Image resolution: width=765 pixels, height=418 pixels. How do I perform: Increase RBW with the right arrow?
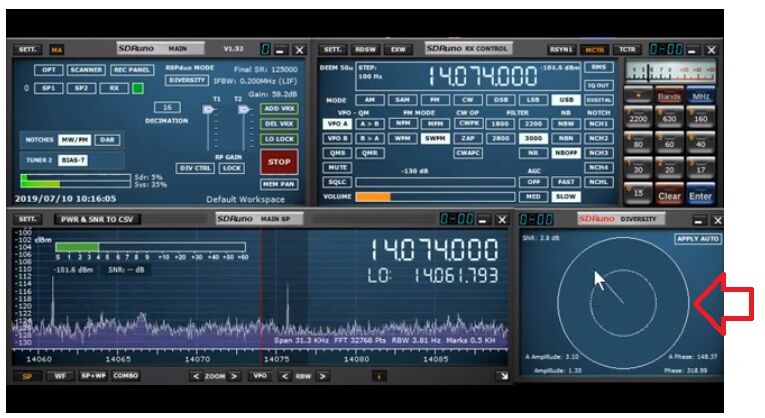(322, 376)
